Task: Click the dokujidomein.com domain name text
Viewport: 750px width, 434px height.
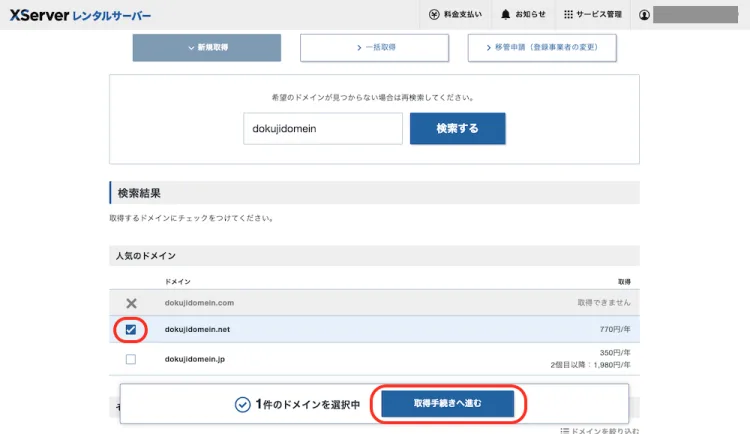Action: [x=199, y=302]
